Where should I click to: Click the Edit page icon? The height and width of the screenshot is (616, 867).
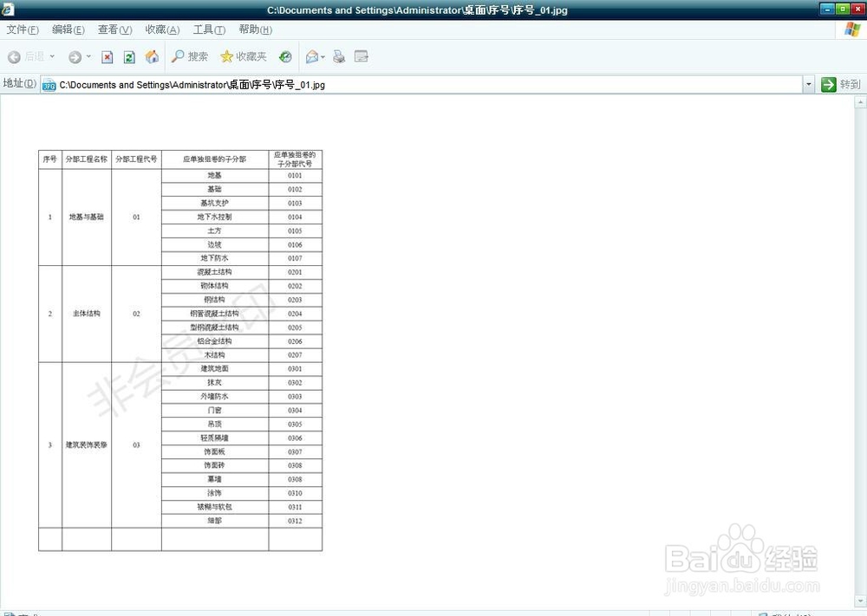361,56
